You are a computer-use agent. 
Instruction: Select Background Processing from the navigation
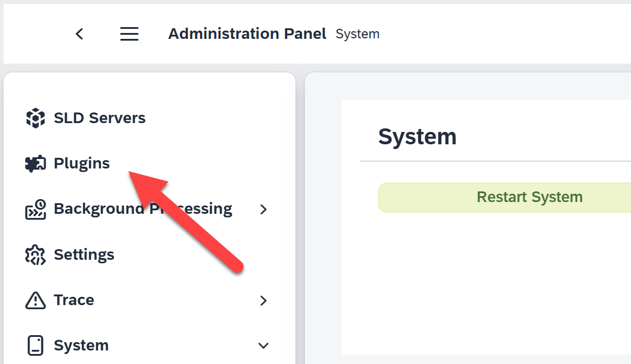pyautogui.click(x=142, y=209)
